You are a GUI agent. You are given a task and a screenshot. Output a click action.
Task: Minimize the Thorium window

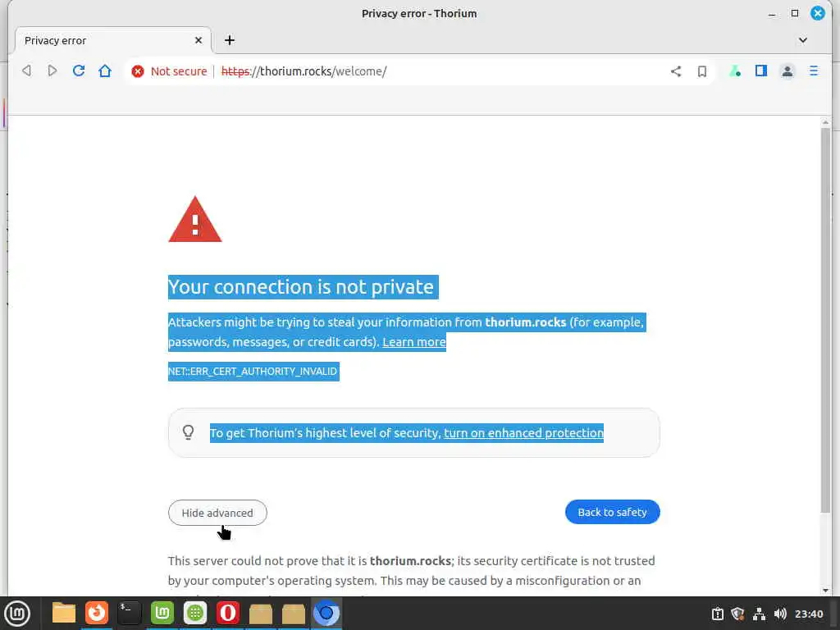coord(771,14)
